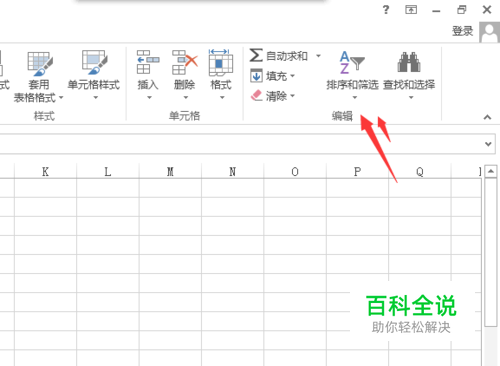Image resolution: width=500 pixels, height=366 pixels.
Task: Select column N header
Action: point(232,171)
